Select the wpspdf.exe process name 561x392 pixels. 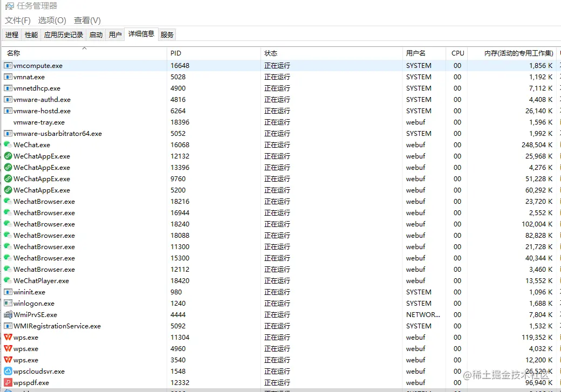[x=31, y=383]
